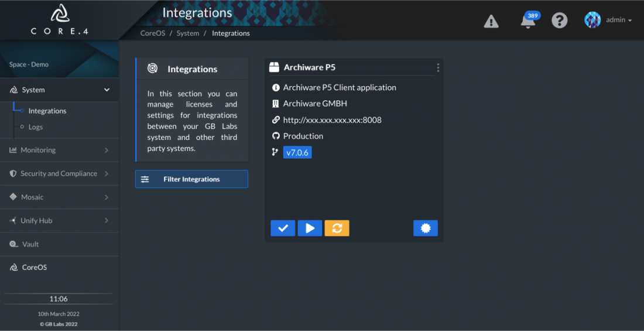Image resolution: width=644 pixels, height=331 pixels.
Task: Open notifications bell with 389 badge
Action: [529, 20]
